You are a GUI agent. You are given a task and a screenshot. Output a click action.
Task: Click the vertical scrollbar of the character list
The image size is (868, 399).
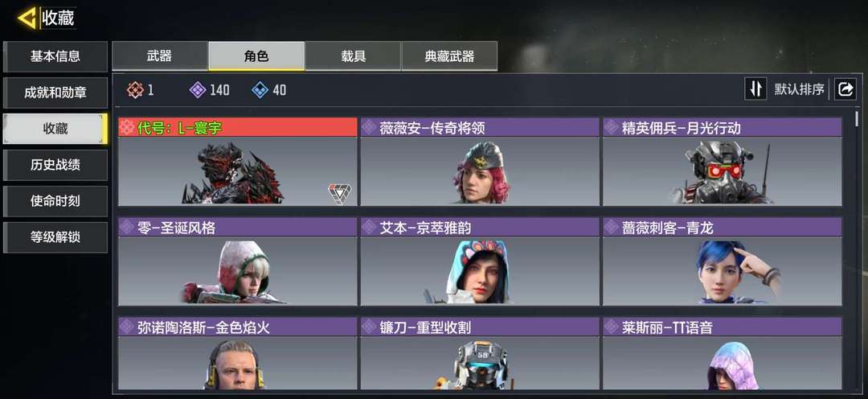click(x=857, y=119)
